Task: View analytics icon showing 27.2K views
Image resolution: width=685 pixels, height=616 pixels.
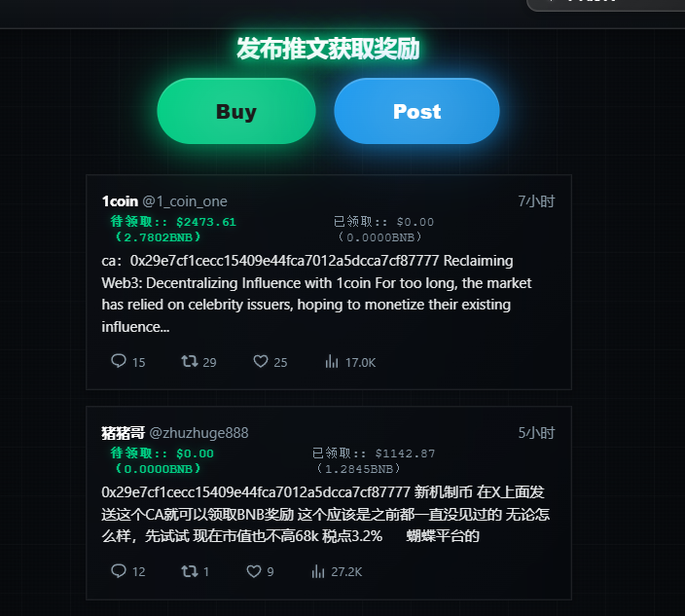Action: (318, 571)
